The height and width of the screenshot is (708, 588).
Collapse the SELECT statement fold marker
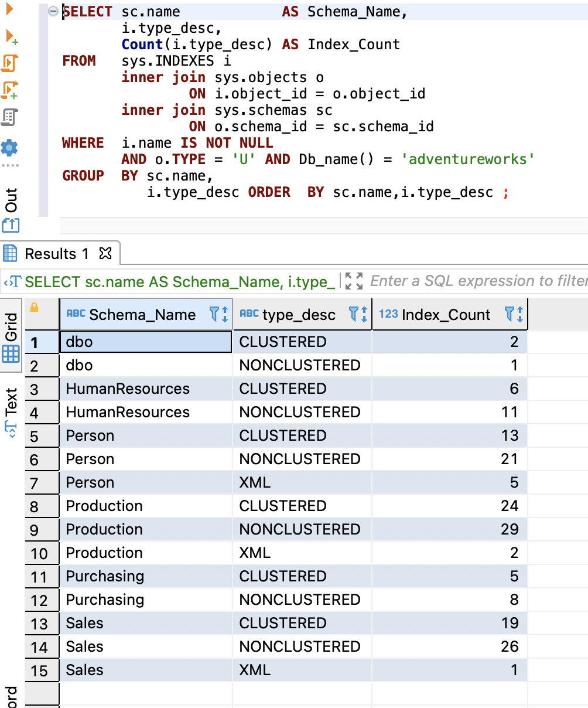click(x=53, y=12)
